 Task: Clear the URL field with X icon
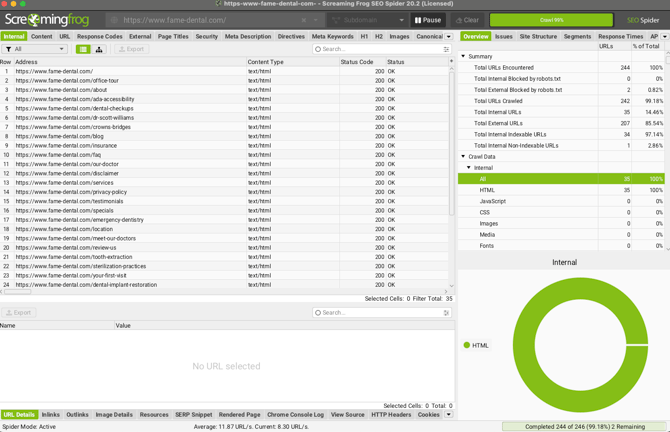point(303,20)
